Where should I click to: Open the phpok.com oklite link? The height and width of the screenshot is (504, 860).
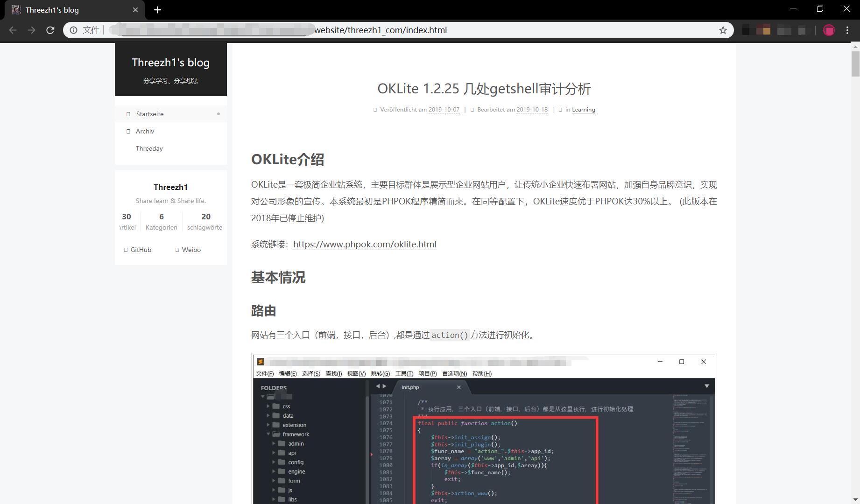coord(365,244)
